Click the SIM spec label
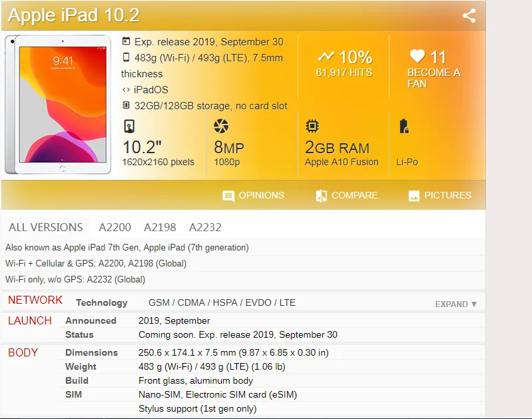 (73, 394)
